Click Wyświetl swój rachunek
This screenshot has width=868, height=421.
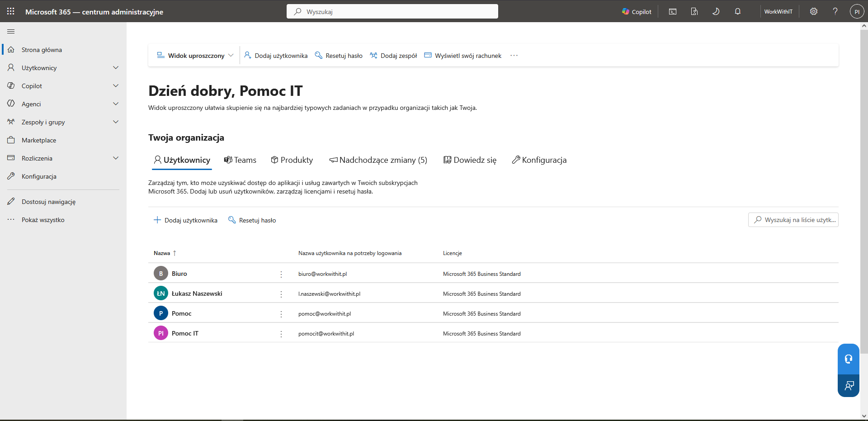[x=463, y=56]
